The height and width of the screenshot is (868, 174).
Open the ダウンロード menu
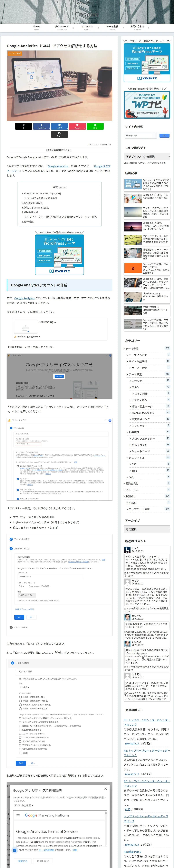(62, 28)
